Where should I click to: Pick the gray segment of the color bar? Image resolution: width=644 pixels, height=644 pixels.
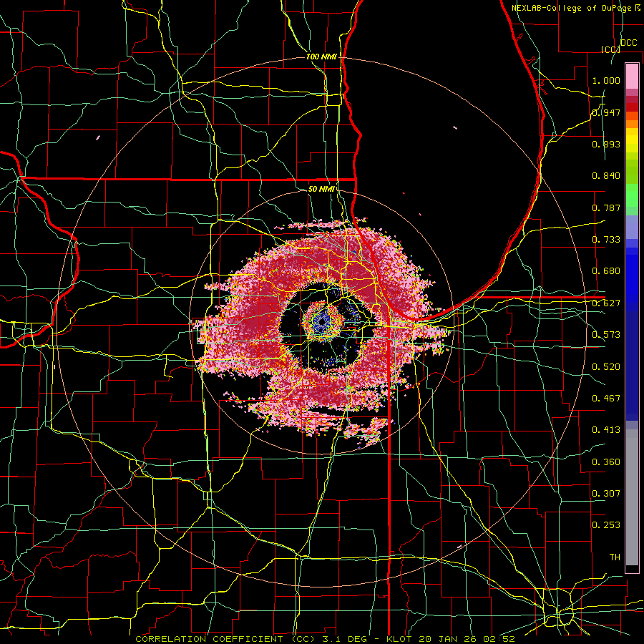click(632, 497)
